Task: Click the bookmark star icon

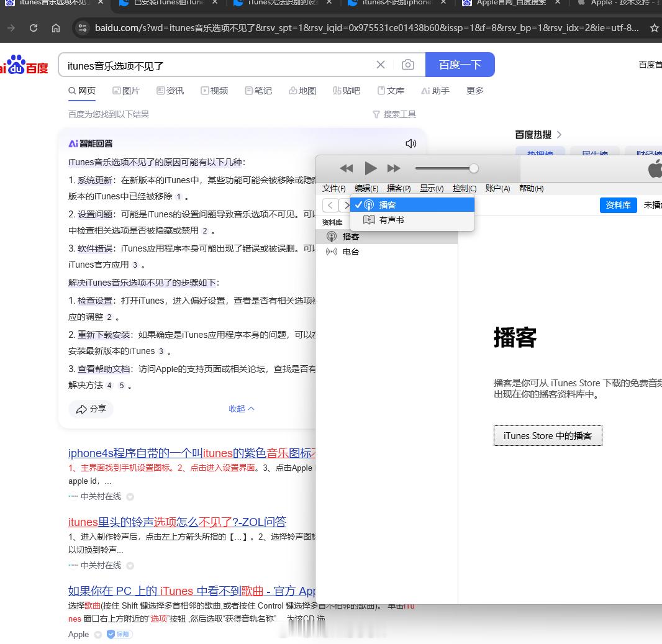Action: pos(655,28)
